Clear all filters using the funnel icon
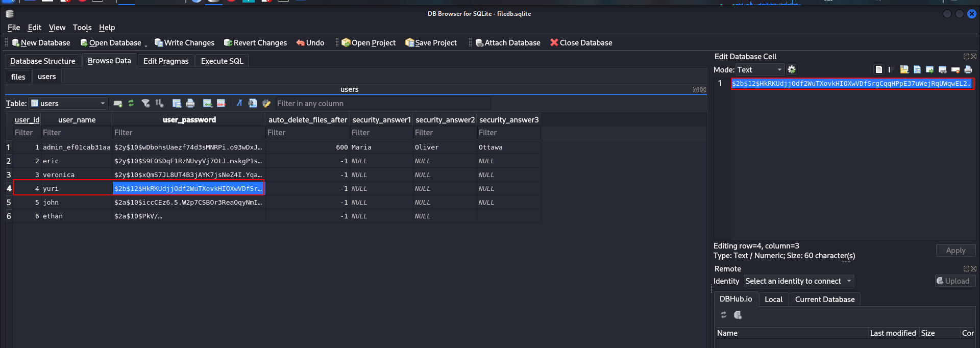Image resolution: width=980 pixels, height=348 pixels. (145, 103)
